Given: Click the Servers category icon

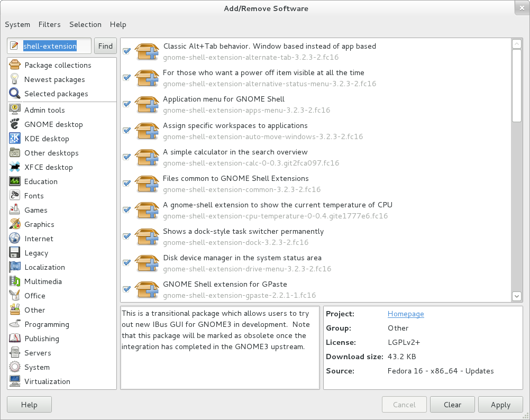Looking at the screenshot, I should 14,352.
